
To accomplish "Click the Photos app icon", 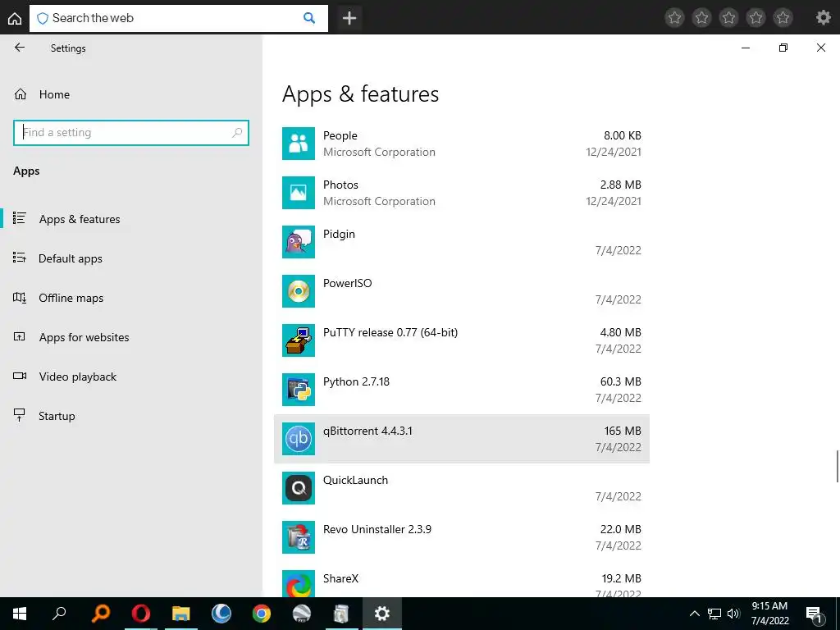I will click(299, 193).
